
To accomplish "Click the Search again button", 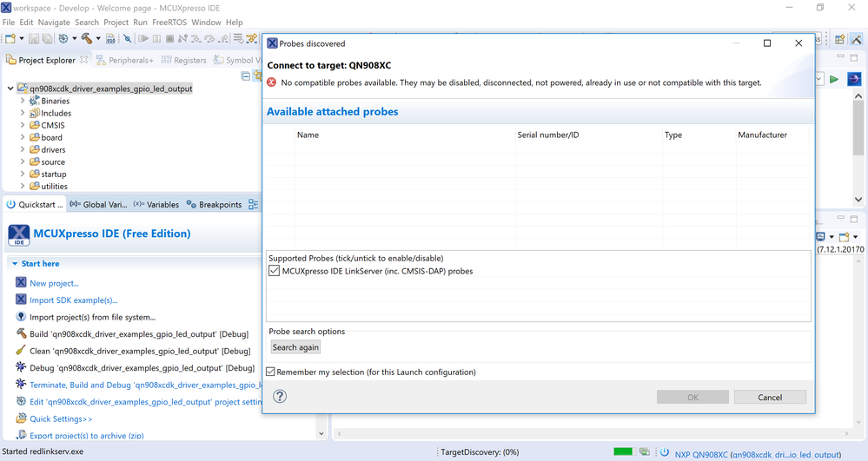I will [295, 347].
